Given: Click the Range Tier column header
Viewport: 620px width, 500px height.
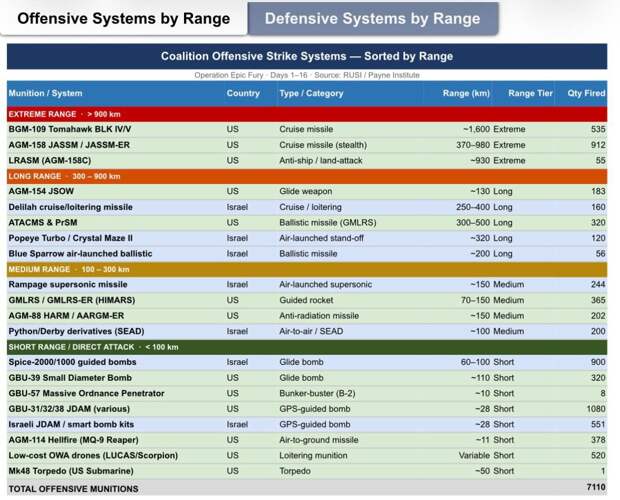Looking at the screenshot, I should click(530, 93).
